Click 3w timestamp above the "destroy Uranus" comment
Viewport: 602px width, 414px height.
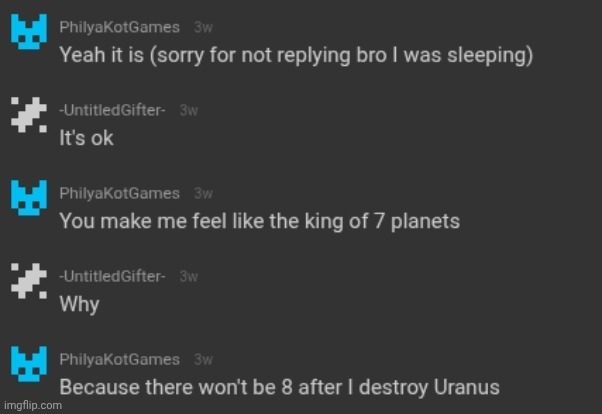203,358
